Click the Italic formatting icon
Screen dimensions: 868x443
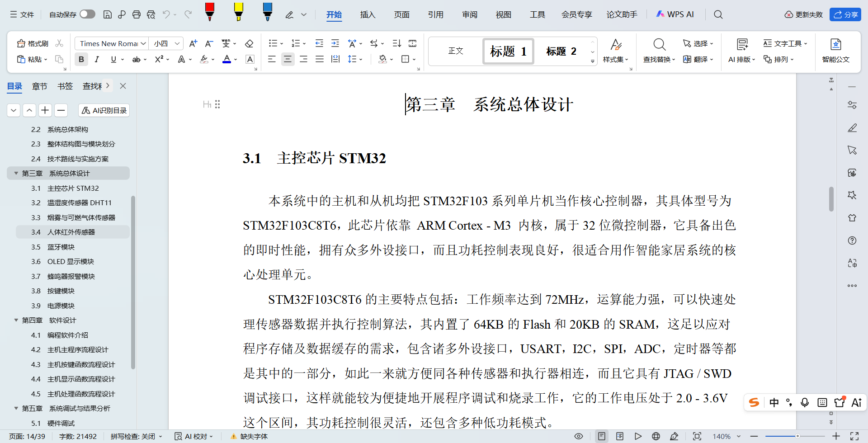[97, 59]
